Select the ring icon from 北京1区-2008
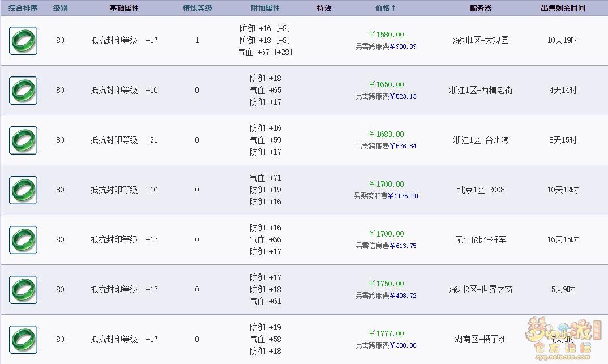 click(23, 190)
